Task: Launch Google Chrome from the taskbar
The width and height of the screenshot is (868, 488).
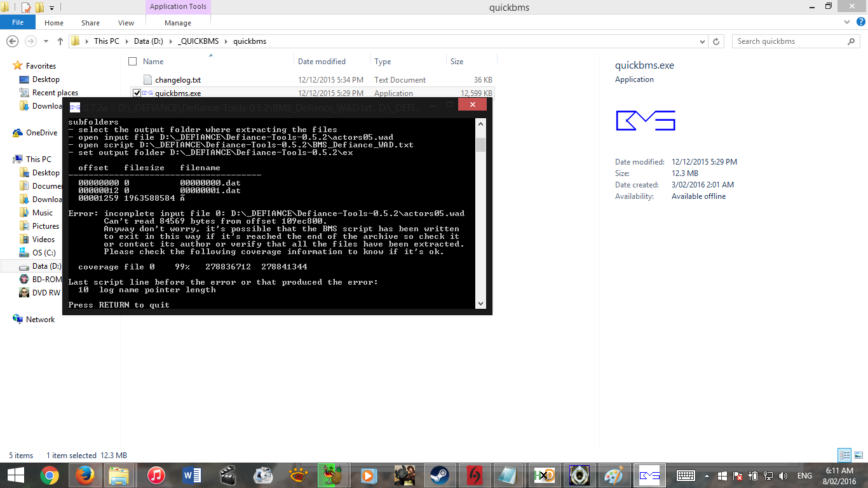Action: (x=50, y=475)
